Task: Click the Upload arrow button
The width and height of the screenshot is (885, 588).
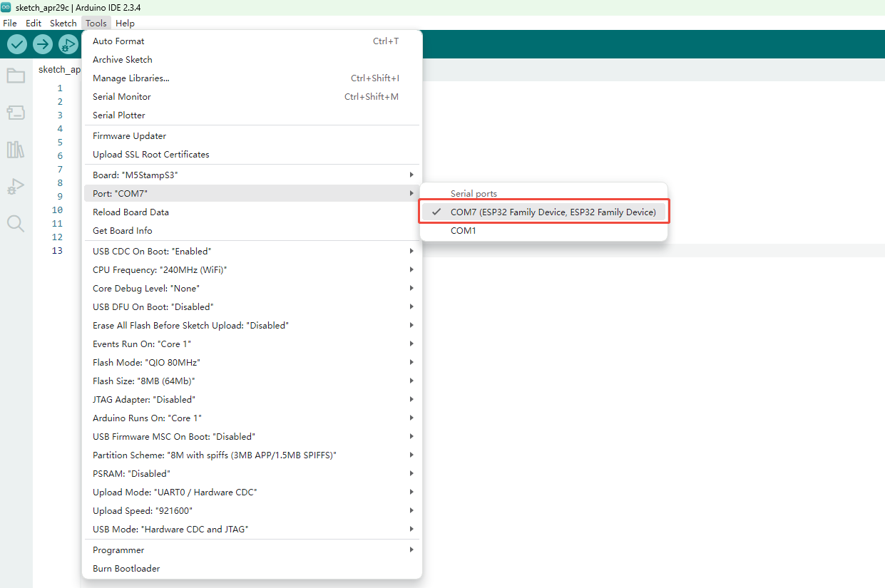Action: pyautogui.click(x=43, y=44)
